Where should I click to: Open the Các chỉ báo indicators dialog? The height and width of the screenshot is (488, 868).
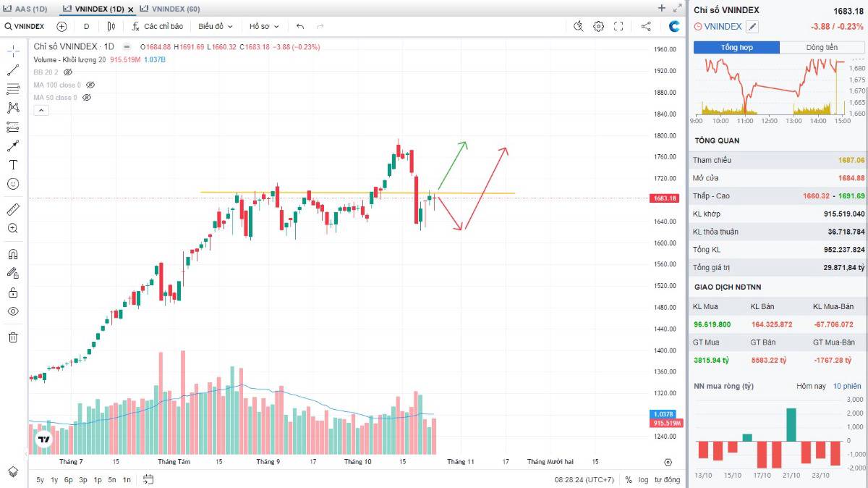[157, 26]
